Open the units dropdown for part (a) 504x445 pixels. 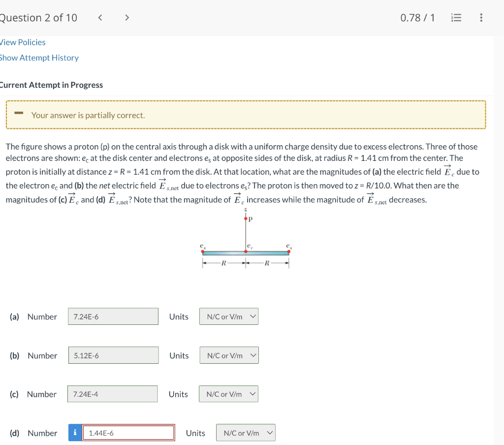[228, 317]
